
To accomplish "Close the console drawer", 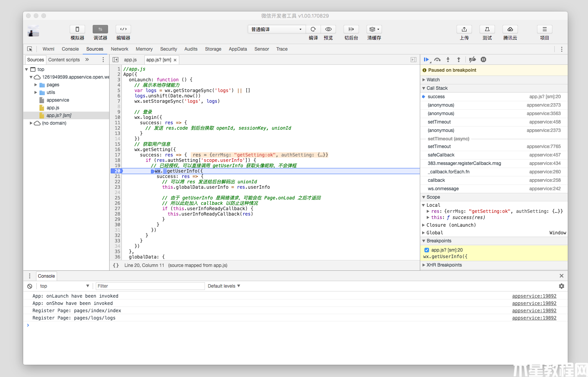I will click(x=562, y=276).
